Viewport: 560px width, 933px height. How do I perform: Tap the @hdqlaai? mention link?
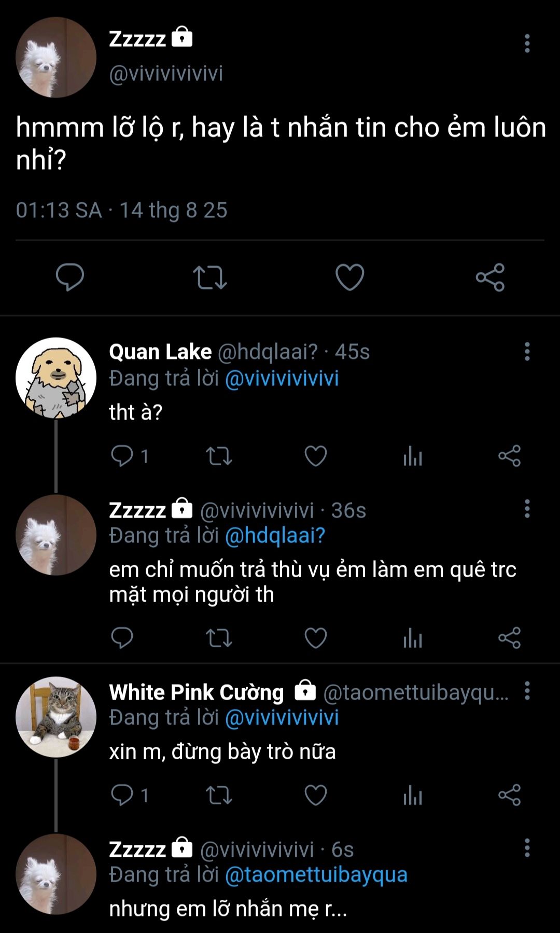tap(275, 535)
